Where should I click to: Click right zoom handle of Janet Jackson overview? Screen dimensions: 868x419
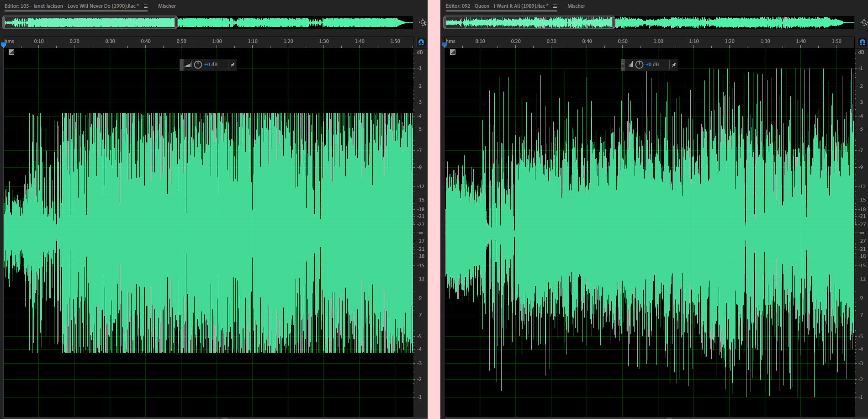[176, 22]
